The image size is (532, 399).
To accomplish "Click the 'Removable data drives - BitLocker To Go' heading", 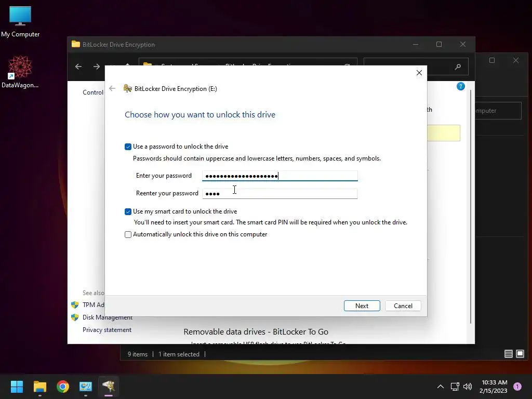I will (x=256, y=332).
